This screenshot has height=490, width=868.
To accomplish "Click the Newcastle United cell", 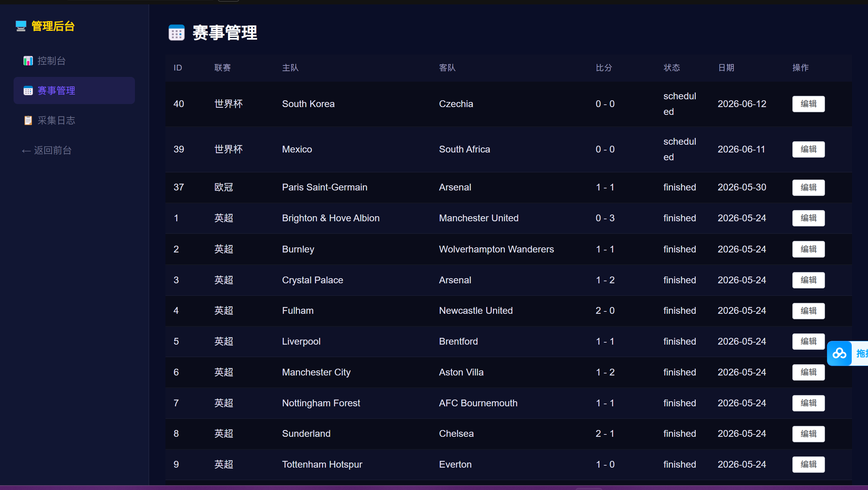I will [476, 311].
